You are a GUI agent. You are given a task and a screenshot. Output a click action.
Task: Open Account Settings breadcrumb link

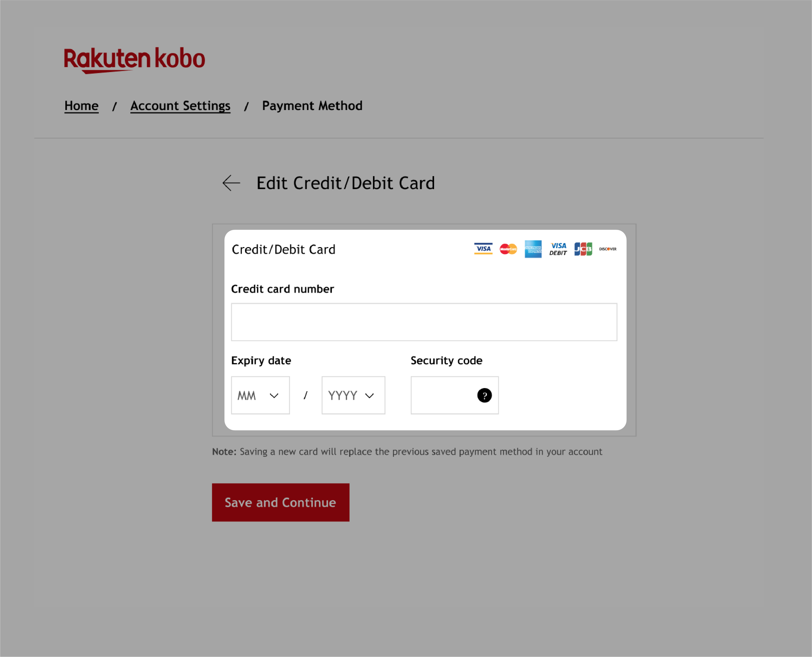pos(180,106)
